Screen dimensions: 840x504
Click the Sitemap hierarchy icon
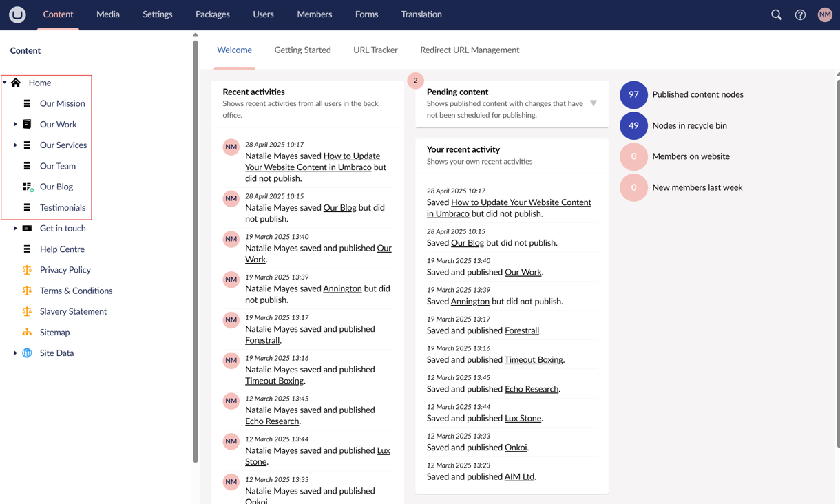pyautogui.click(x=28, y=332)
